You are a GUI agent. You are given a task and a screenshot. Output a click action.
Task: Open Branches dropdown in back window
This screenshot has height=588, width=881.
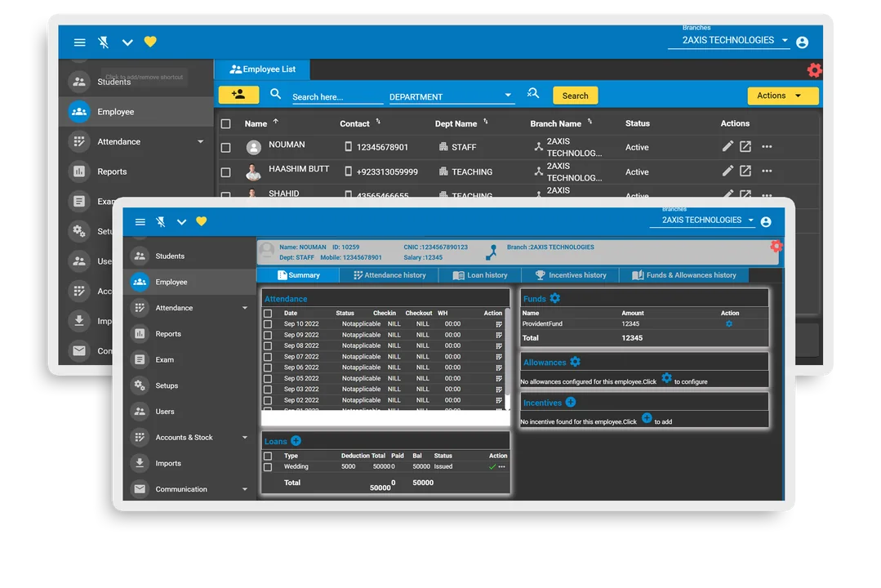[728, 40]
